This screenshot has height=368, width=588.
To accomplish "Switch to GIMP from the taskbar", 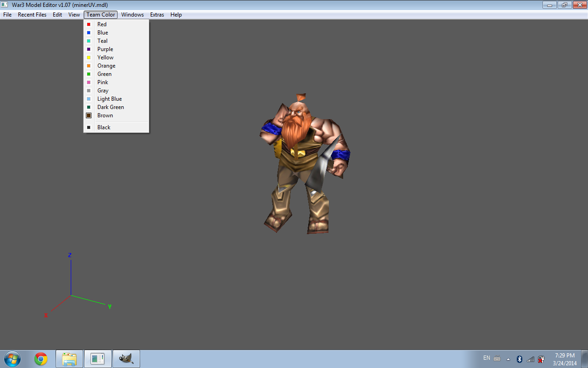I will coord(126,359).
